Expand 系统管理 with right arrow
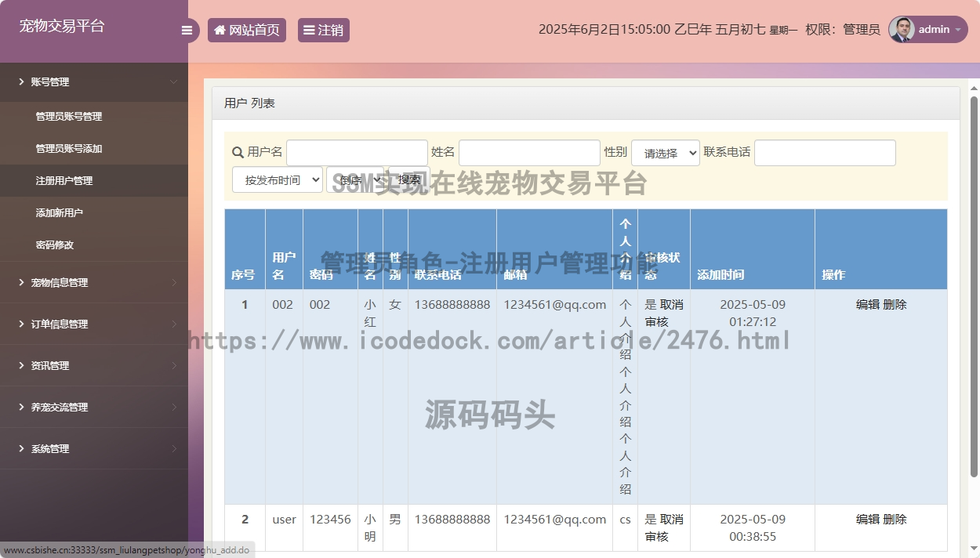 173,448
